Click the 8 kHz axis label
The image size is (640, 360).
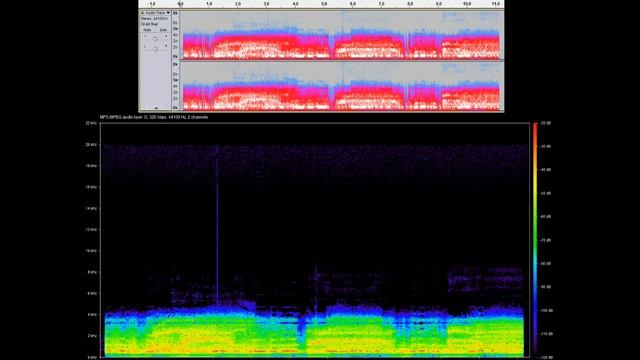coord(92,272)
